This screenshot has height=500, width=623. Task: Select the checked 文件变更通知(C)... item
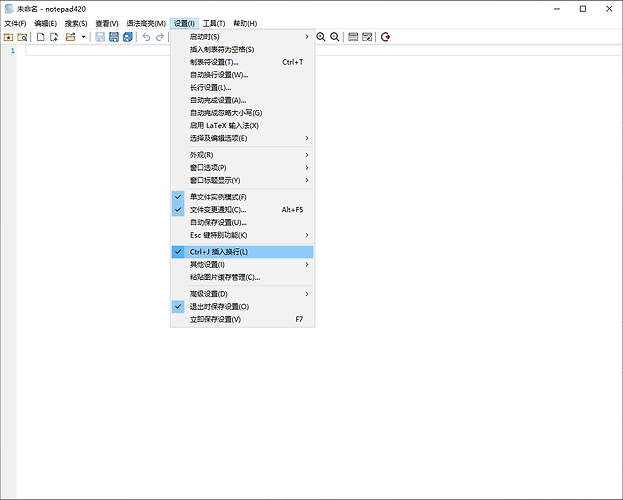(242, 210)
